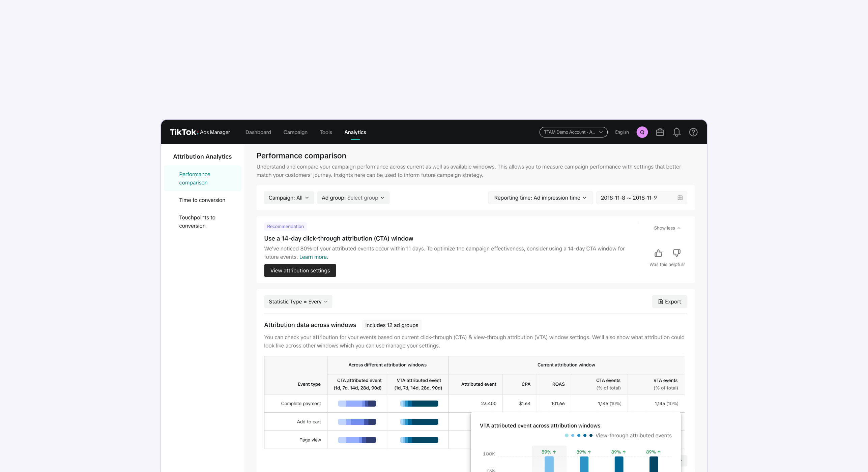Click the briefcase business center icon
This screenshot has height=472, width=868.
point(660,132)
